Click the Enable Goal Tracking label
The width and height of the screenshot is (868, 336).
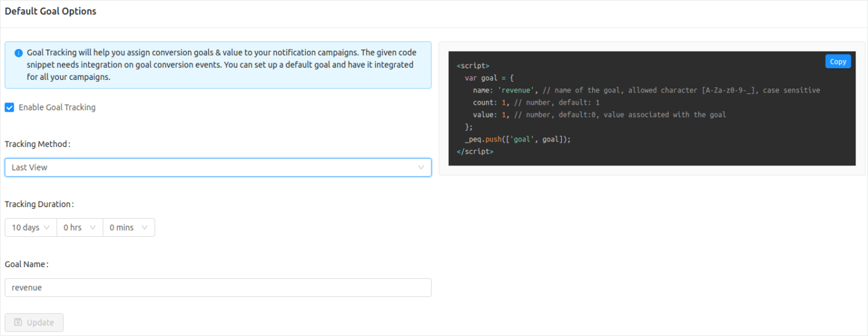57,107
